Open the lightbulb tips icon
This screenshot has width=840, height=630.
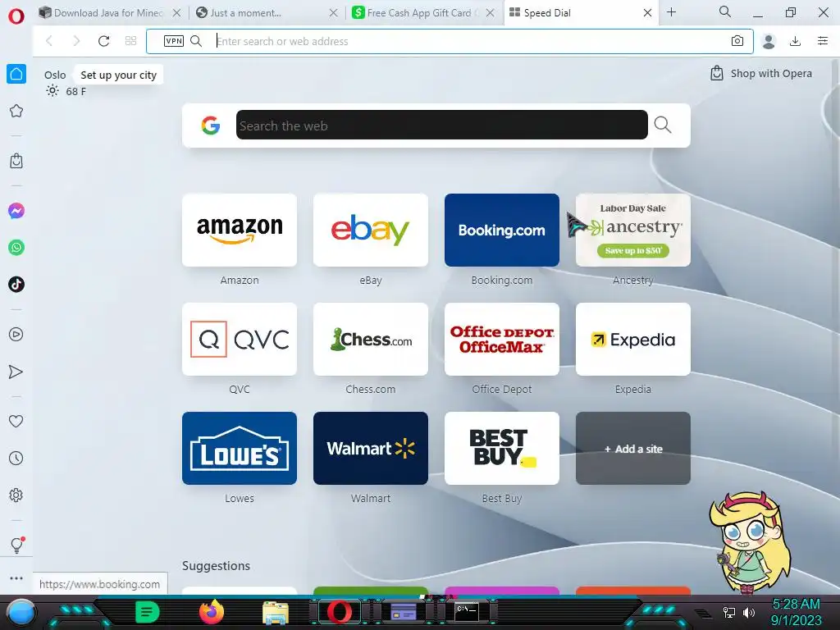click(16, 546)
